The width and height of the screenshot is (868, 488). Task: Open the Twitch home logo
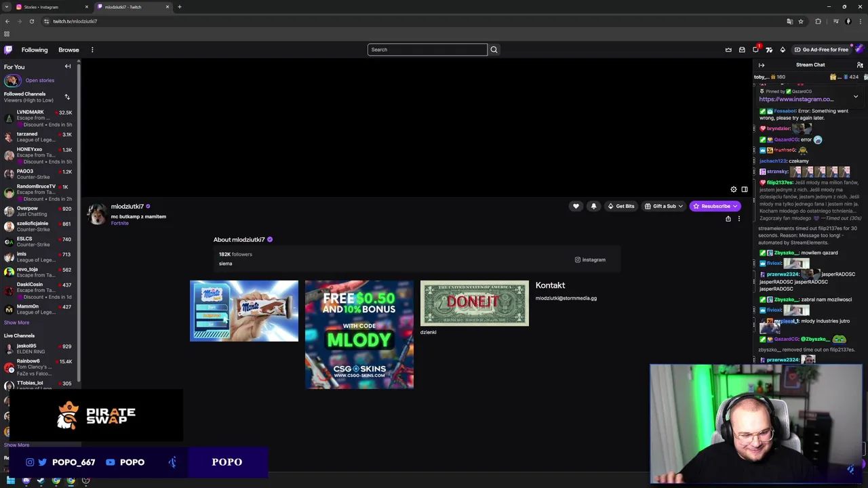pyautogui.click(x=8, y=49)
